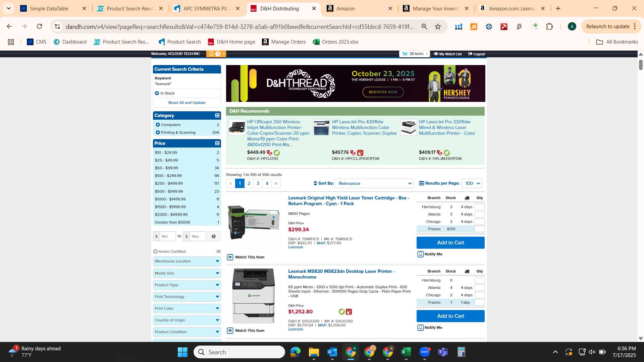This screenshot has height=362, width=644.
Task: Open a new browser tab
Action: pos(558,9)
